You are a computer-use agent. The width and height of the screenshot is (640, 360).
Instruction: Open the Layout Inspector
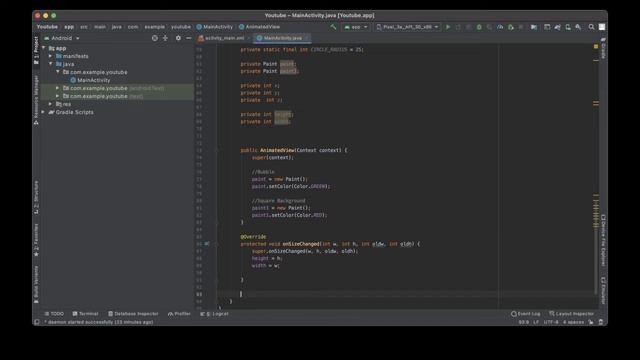(571, 314)
